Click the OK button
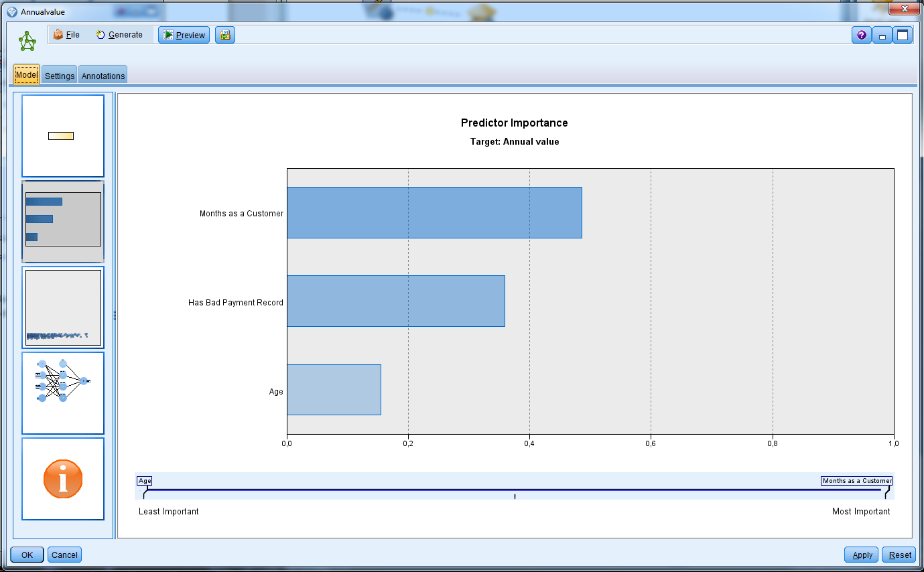Viewport: 924px width, 572px height. pyautogui.click(x=27, y=555)
